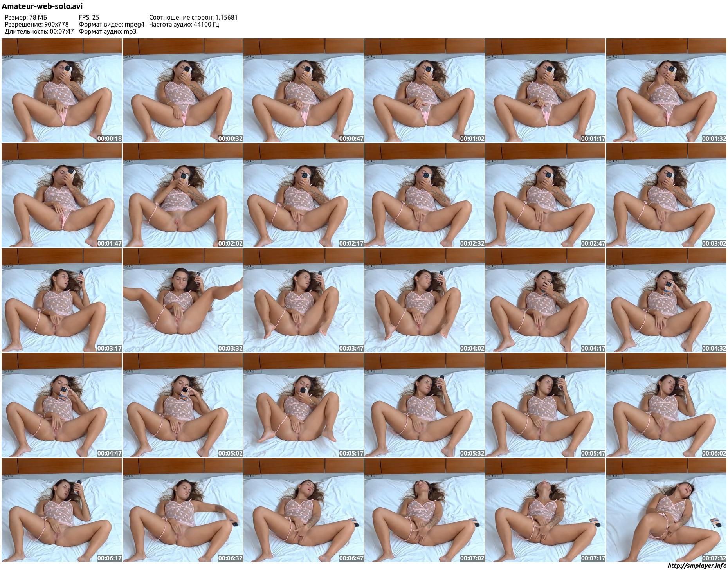Image resolution: width=728 pixels, height=571 pixels.
Task: Click the thumbnail timestamped 00:00:18
Action: (x=61, y=90)
